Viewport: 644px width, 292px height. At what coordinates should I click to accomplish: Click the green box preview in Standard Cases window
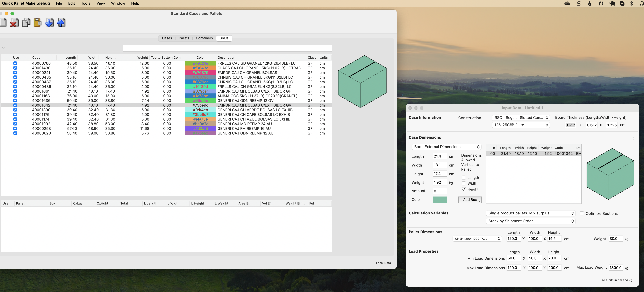(x=362, y=82)
